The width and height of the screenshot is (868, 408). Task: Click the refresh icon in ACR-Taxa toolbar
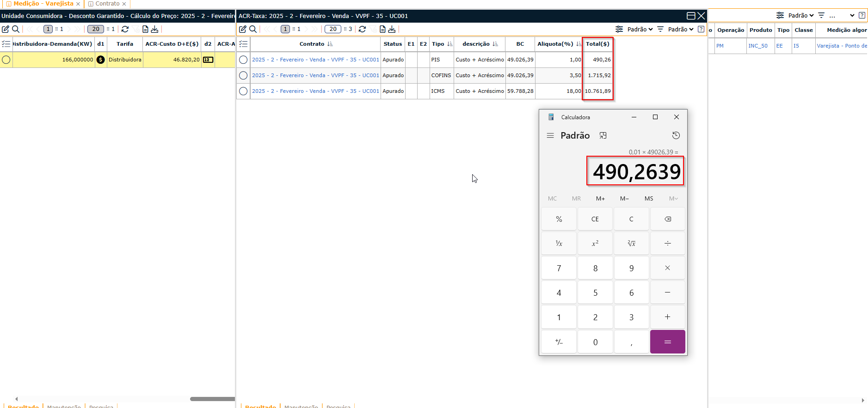click(362, 29)
